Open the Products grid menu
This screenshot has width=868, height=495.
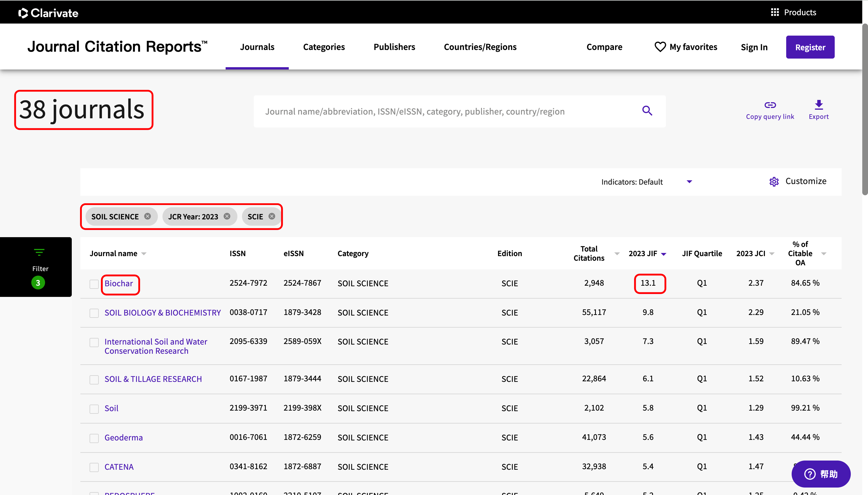coord(774,12)
